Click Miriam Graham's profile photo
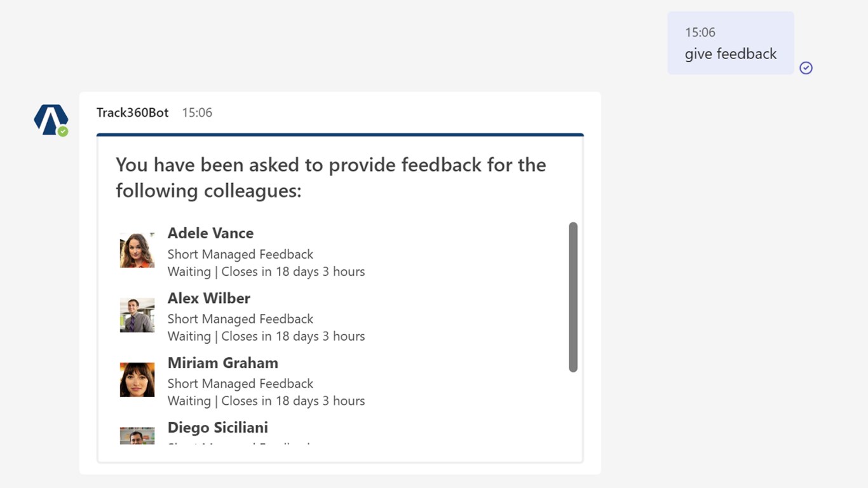This screenshot has width=868, height=488. tap(137, 380)
